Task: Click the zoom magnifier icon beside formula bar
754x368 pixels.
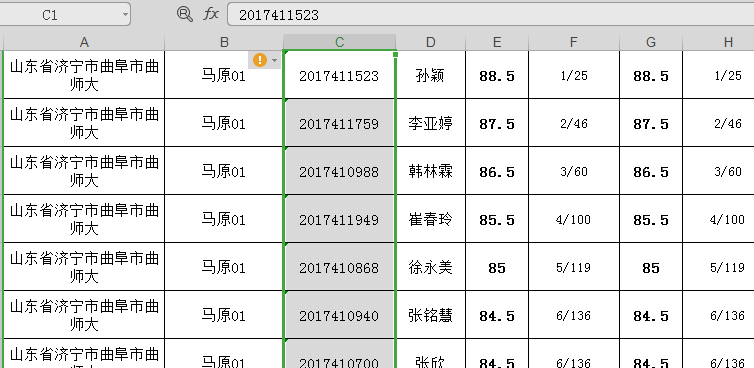Action: (x=185, y=14)
